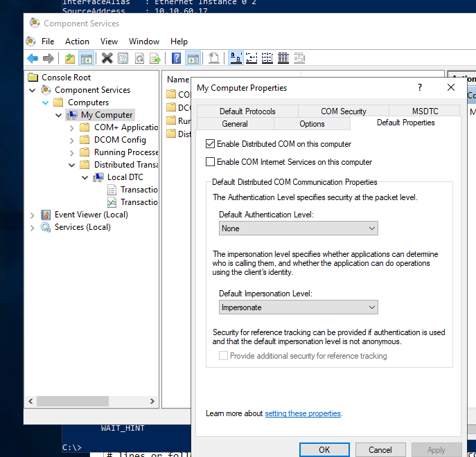Switch to Small Icons view
This screenshot has width=476, height=457.
252,58
